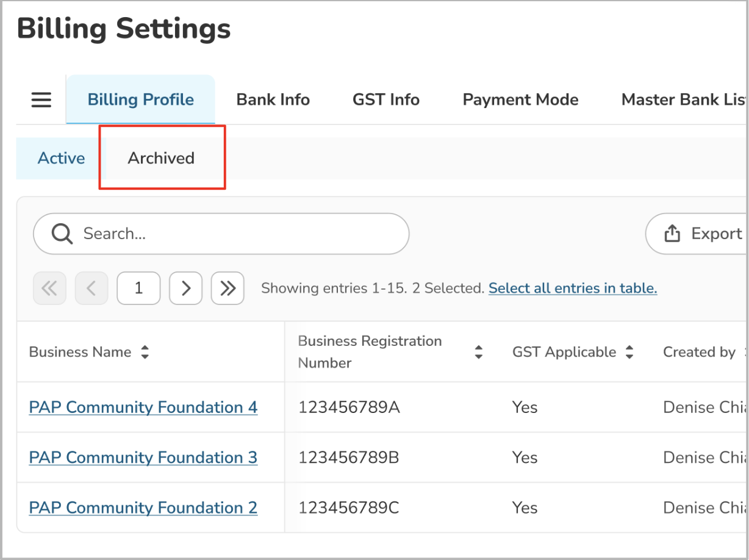Image resolution: width=749 pixels, height=560 pixels.
Task: Go to the next page arrow
Action: point(185,288)
